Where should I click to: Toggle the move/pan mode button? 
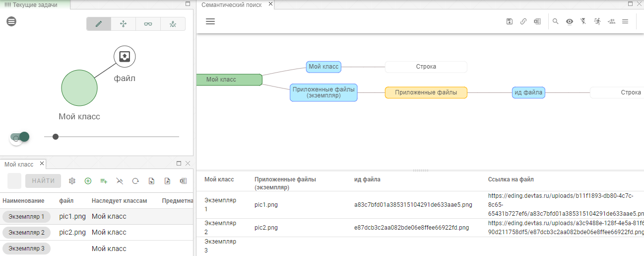pos(123,24)
